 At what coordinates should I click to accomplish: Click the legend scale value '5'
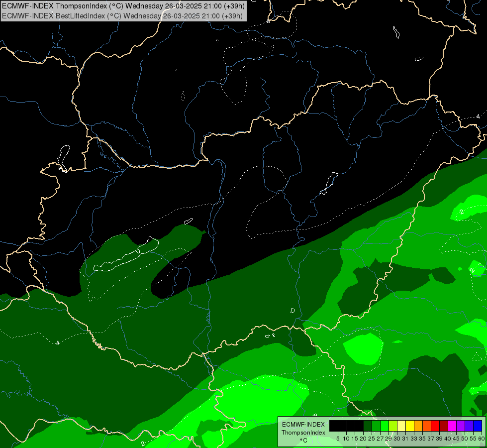point(338,439)
